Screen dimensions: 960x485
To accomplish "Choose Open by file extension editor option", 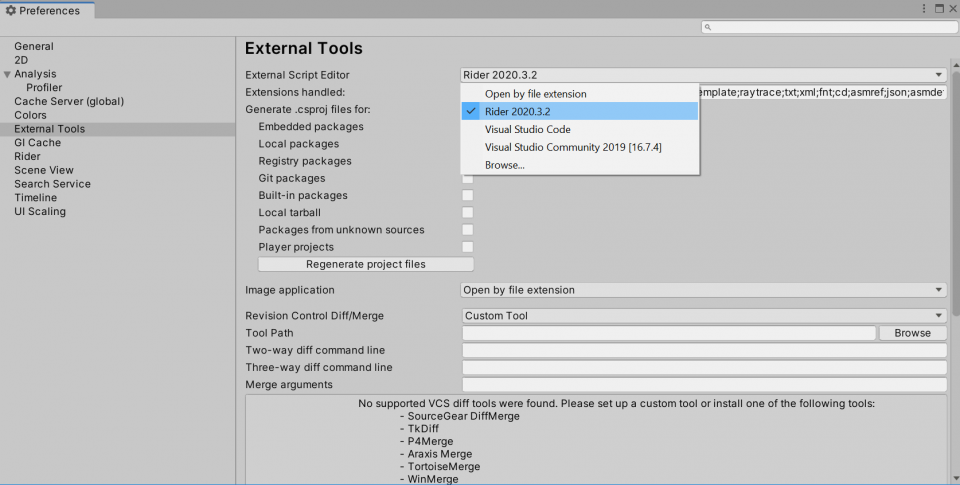I will click(579, 94).
